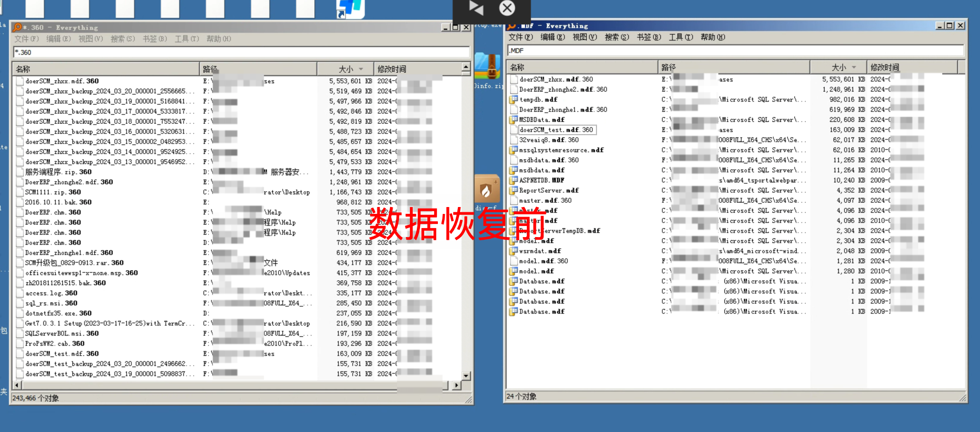
Task: Open 工具 menu in *.360 window
Action: [x=187, y=39]
